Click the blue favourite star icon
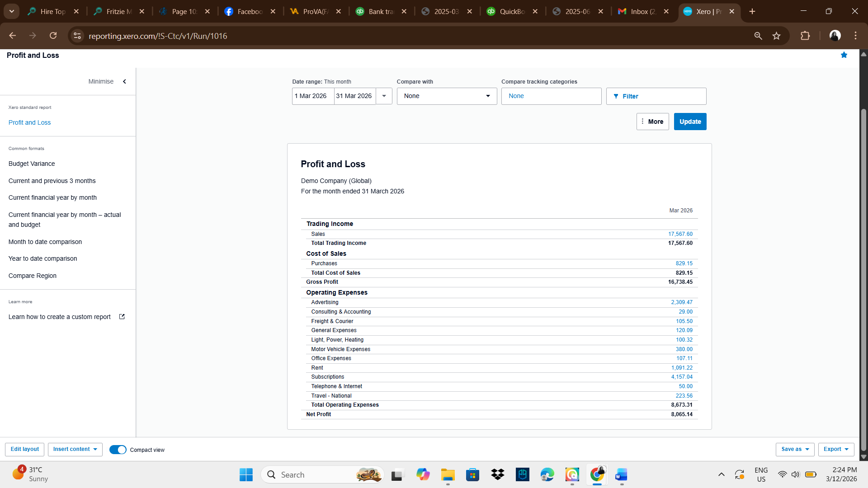Screen dimensions: 868x488 844,55
